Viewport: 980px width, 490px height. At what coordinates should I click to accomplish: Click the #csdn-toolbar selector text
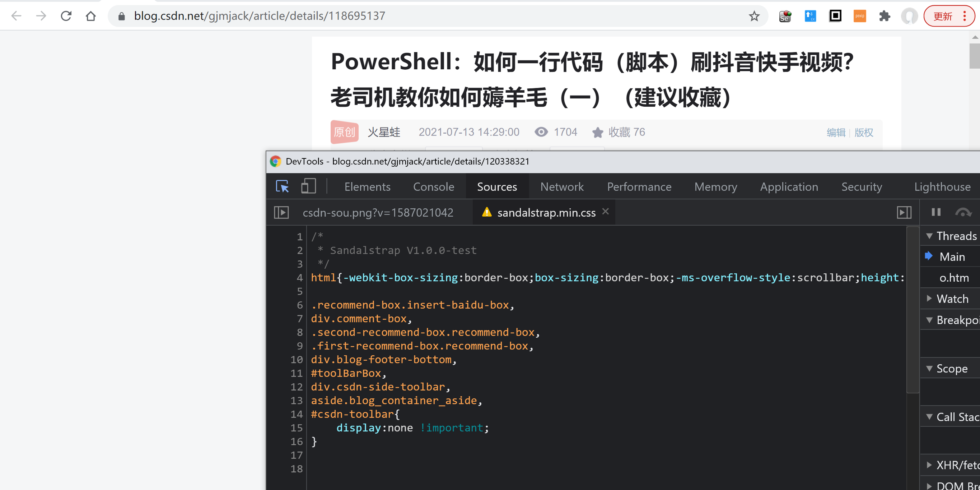352,414
